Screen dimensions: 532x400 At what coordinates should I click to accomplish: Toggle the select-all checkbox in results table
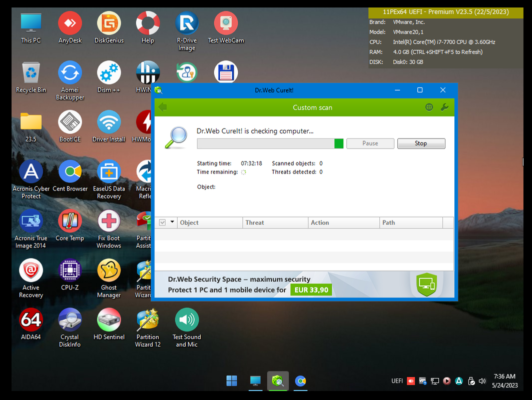[163, 222]
